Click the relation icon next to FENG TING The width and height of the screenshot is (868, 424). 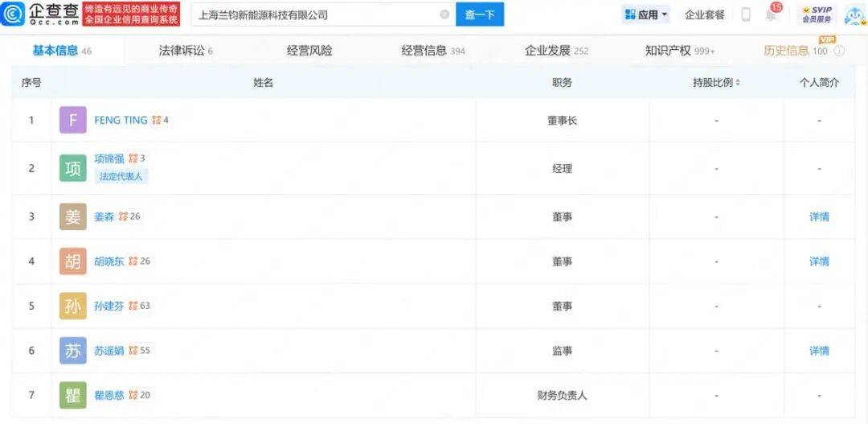[156, 121]
